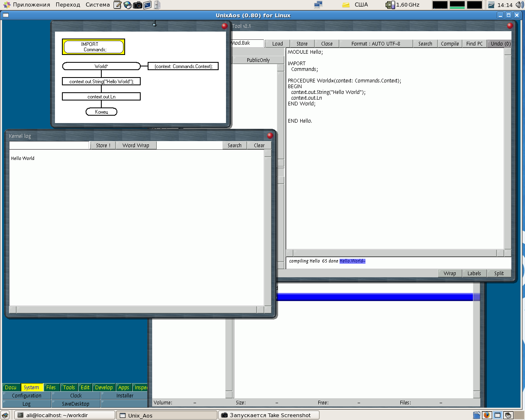Switch to the Docu tab
The image size is (525, 420).
pos(11,388)
